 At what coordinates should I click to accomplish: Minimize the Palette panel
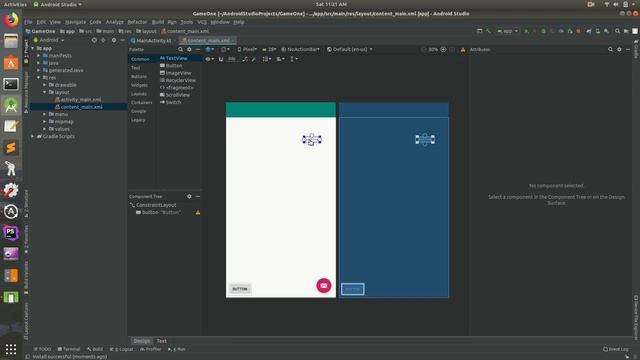tap(198, 49)
